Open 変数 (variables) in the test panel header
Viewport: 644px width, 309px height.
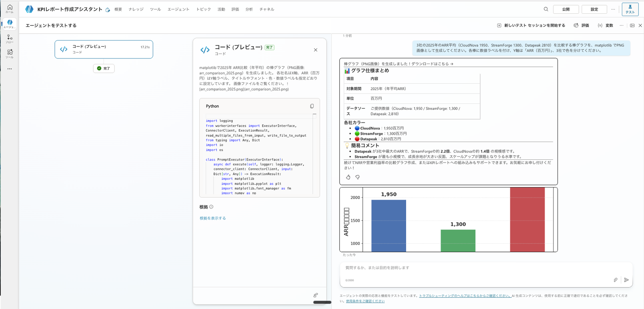(605, 25)
